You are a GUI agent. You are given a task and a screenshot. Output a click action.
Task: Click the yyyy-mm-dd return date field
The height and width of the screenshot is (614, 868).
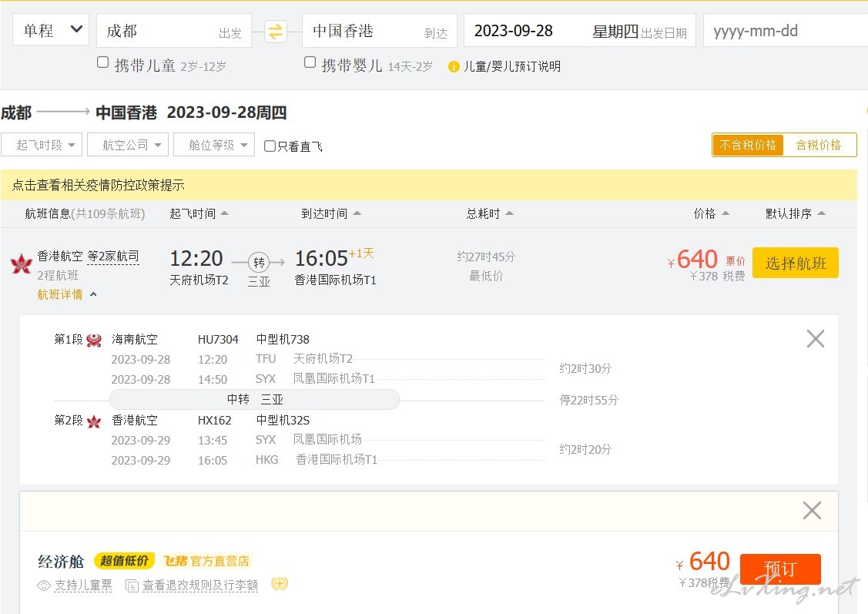(786, 31)
